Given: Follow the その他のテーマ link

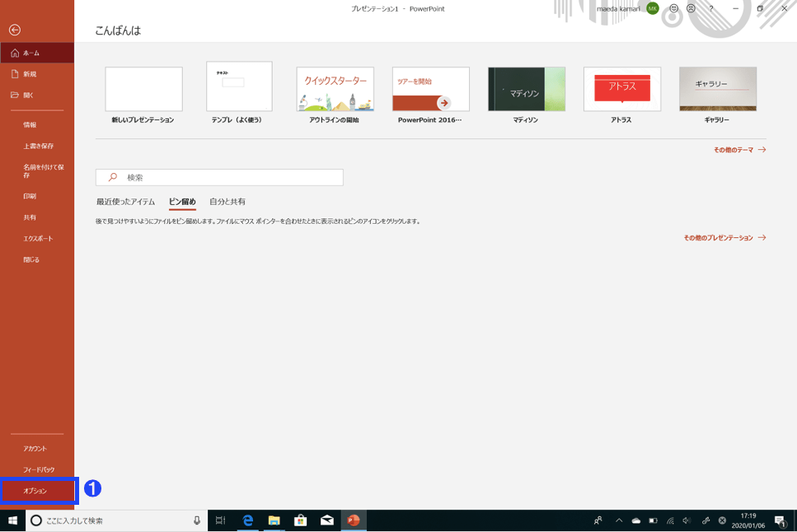Looking at the screenshot, I should click(739, 150).
